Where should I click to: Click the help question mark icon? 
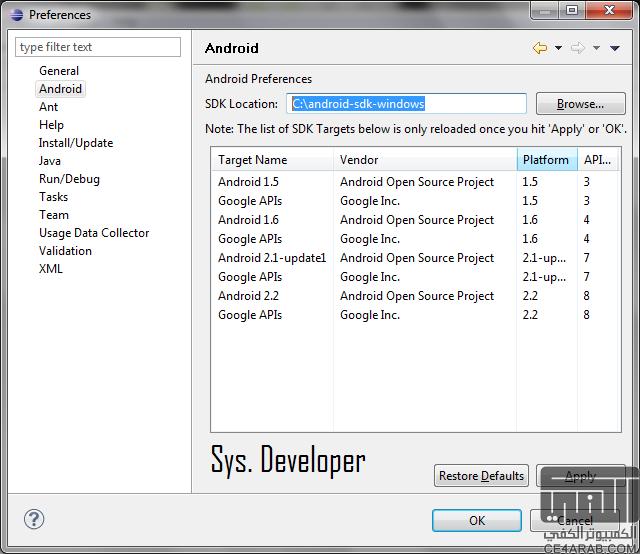34,519
